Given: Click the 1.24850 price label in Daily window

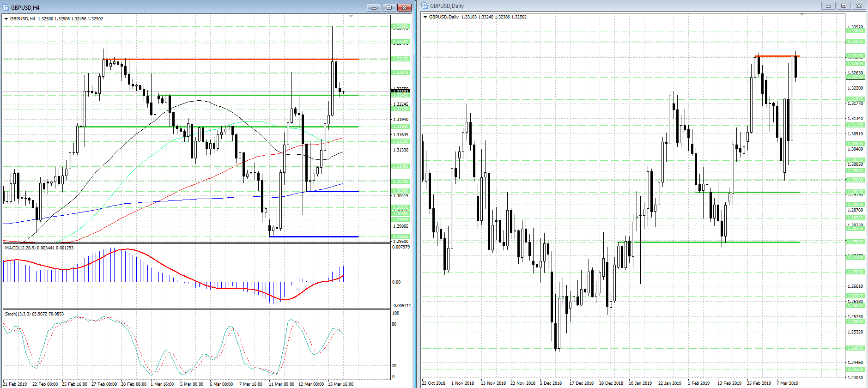Looking at the screenshot, I should tap(855, 348).
